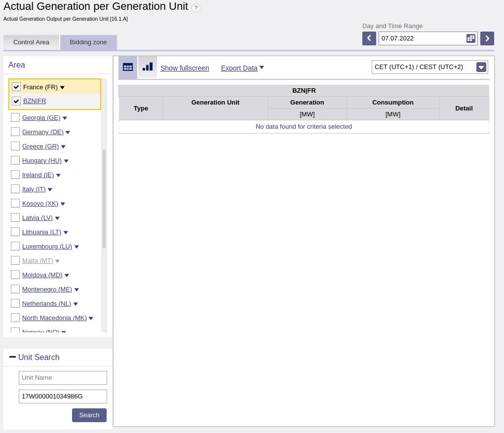Open Show fullscreen link

(x=185, y=68)
